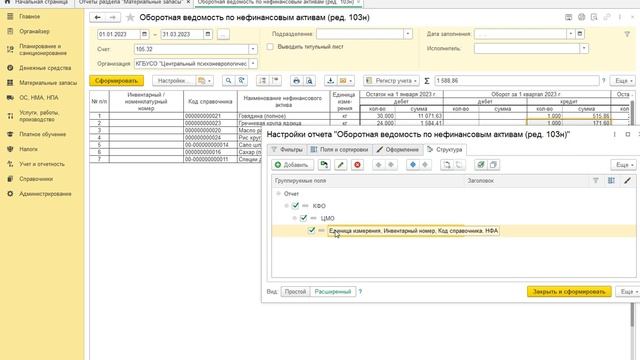Click the Закрыть и сформировать button
The width and height of the screenshot is (640, 360).
tap(569, 292)
